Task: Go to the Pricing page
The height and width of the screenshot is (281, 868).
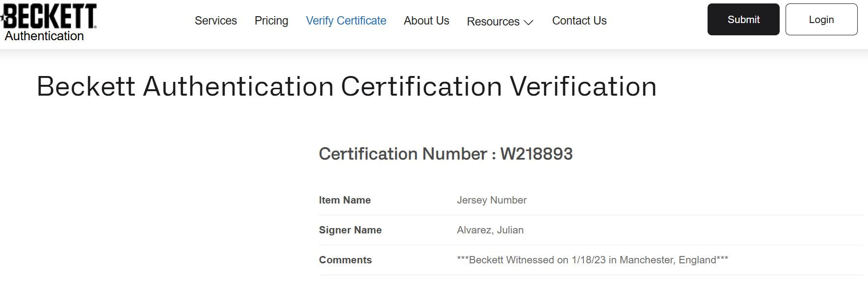Action: (x=271, y=21)
